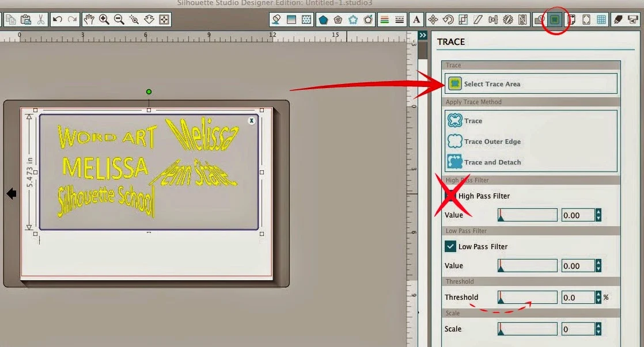Open the Text Style panel letter A
This screenshot has height=347, width=644.
(x=416, y=20)
